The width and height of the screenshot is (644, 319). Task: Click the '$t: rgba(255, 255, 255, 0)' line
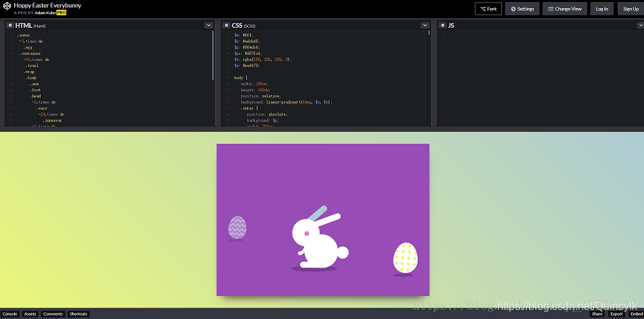coord(263,59)
